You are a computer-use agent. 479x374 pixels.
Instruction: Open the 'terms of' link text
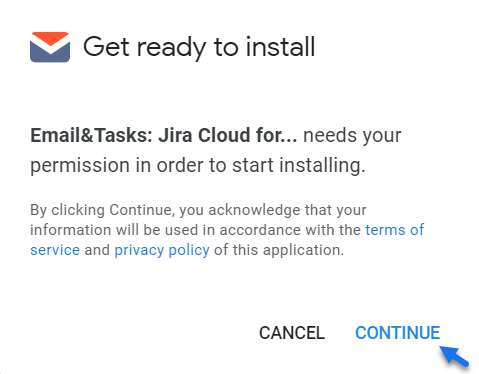(x=395, y=230)
